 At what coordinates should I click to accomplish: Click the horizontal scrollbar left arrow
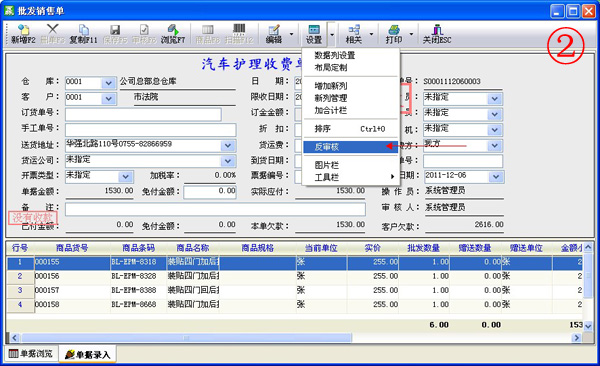pyautogui.click(x=15, y=338)
